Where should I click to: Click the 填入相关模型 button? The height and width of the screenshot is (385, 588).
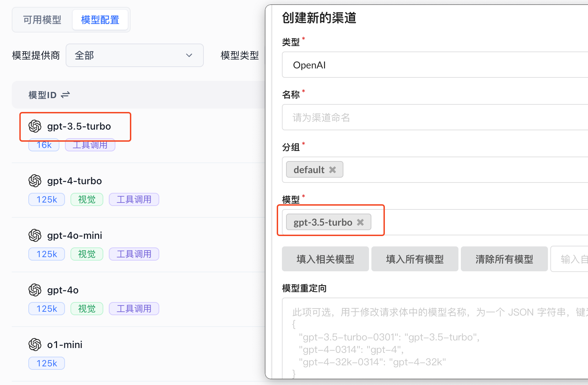pyautogui.click(x=325, y=259)
